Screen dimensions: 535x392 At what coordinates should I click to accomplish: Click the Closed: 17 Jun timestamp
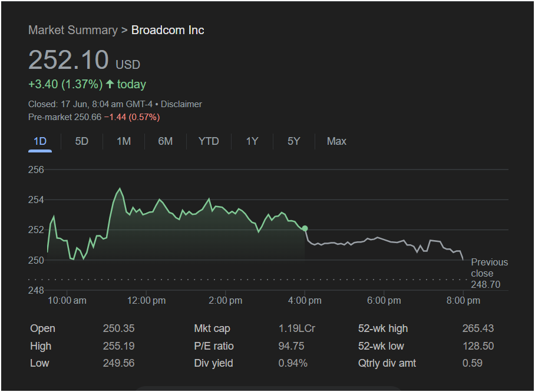tap(90, 104)
